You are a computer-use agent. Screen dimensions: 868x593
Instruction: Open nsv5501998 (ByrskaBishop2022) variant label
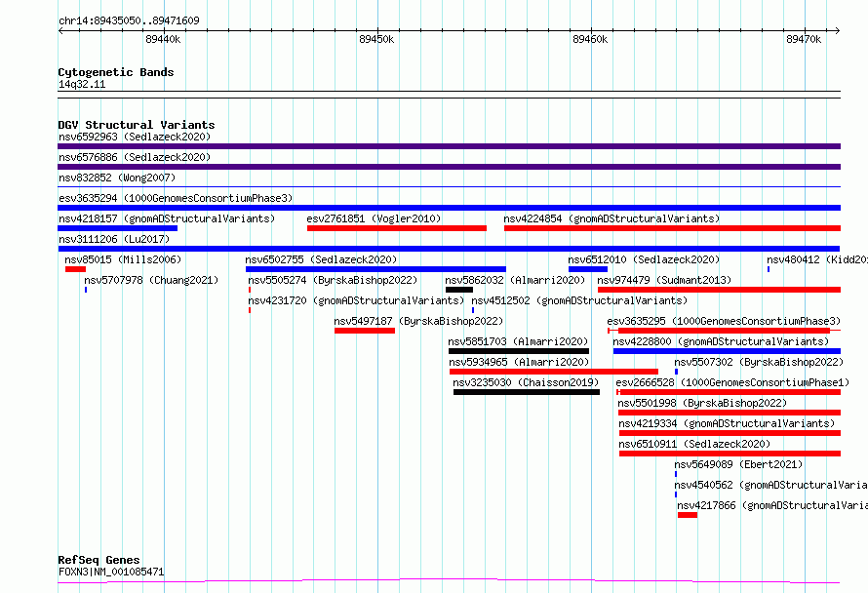[702, 403]
